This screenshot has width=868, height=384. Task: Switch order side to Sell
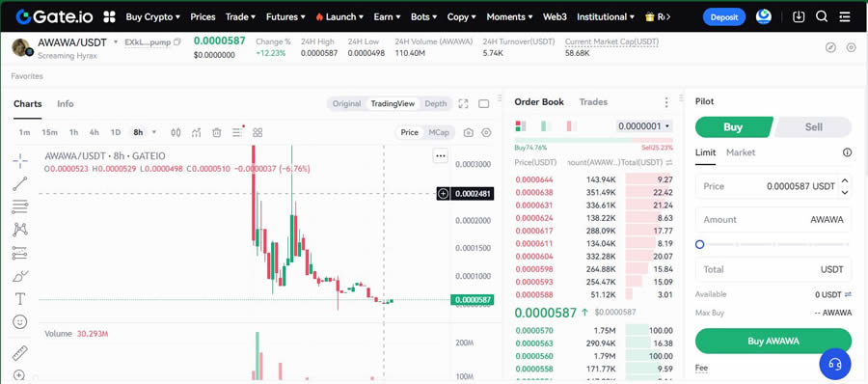[813, 127]
